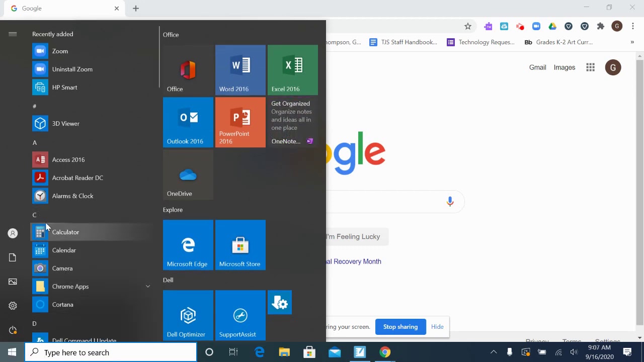Open Images link on Google page
The width and height of the screenshot is (644, 362).
pos(564,67)
